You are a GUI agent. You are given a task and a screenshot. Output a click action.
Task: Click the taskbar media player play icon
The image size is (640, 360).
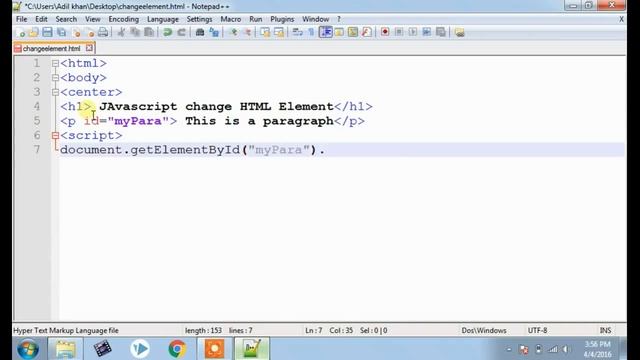pos(140,349)
